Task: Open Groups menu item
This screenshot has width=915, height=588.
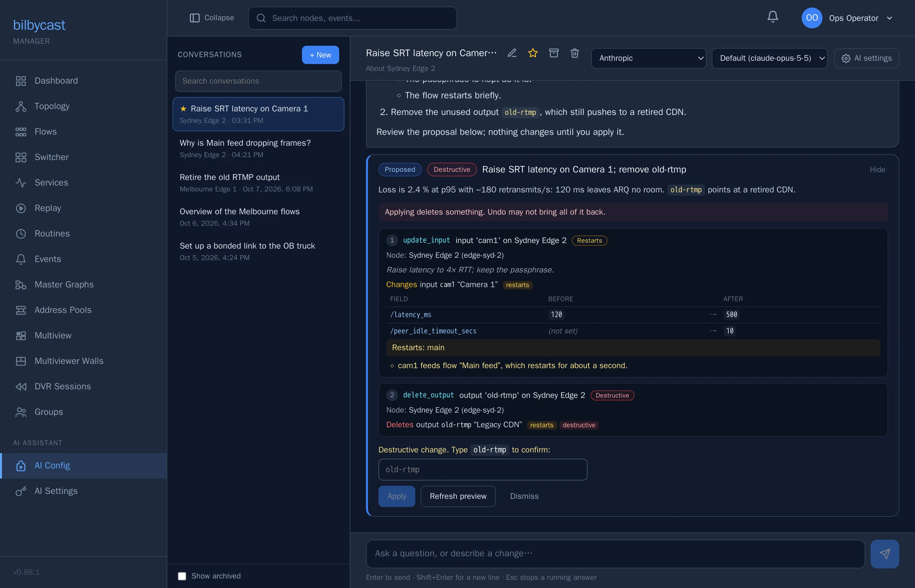Action: click(x=83, y=412)
